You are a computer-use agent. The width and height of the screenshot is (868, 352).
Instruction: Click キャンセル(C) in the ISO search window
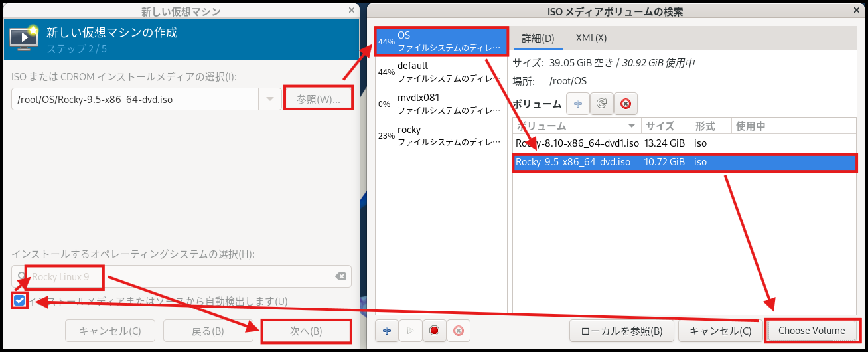click(721, 331)
